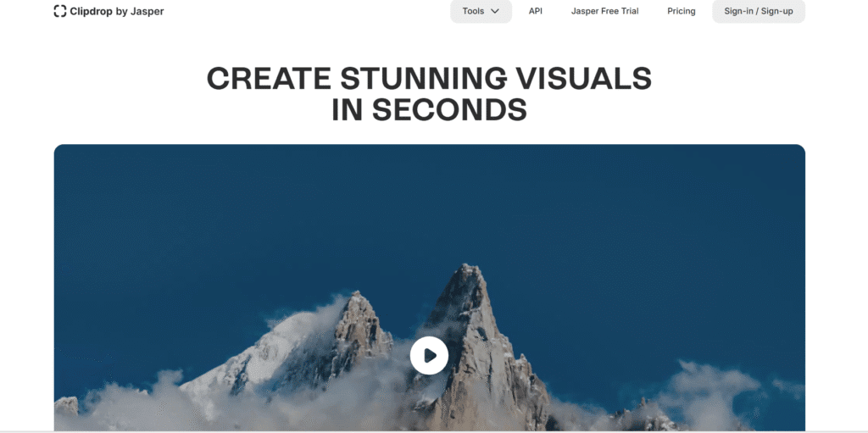The width and height of the screenshot is (868, 433).
Task: Click the word "Jasper" in the header logo
Action: point(147,12)
